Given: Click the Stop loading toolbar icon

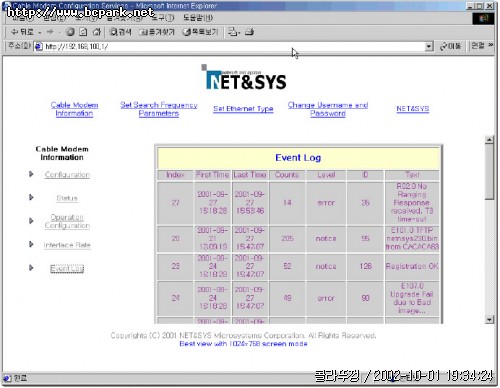Looking at the screenshot, I should coord(70,32).
